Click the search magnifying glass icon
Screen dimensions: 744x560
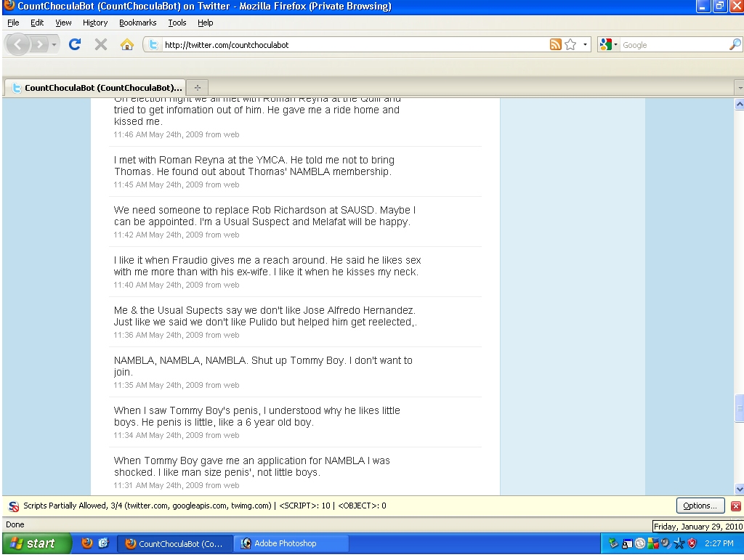pos(735,45)
